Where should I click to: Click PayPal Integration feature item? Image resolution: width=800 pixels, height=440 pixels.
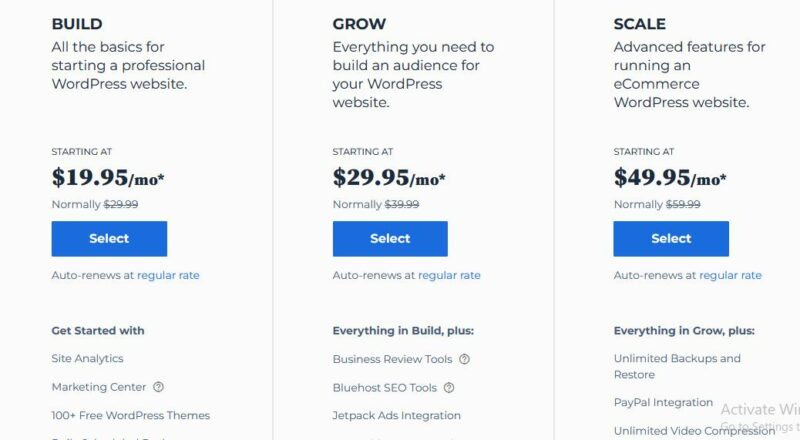(x=663, y=402)
